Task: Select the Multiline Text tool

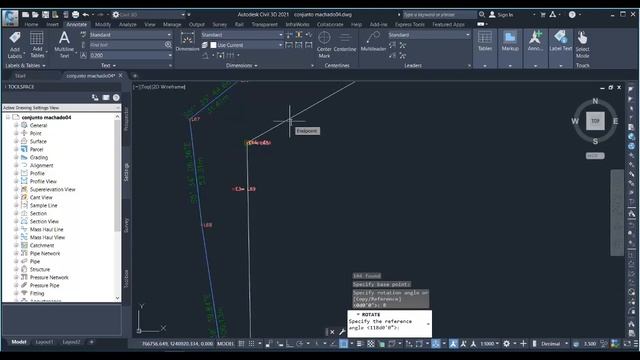Action: coord(64,44)
